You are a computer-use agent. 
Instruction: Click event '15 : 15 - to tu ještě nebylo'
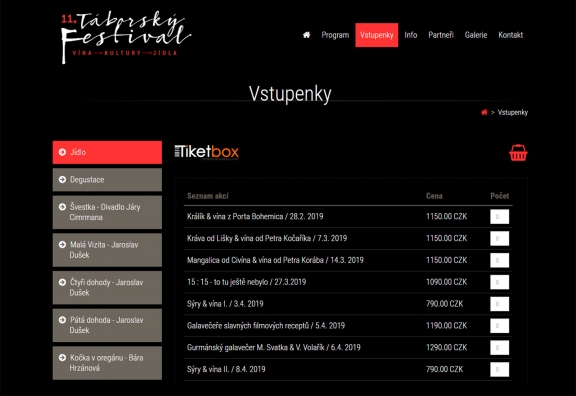(246, 282)
